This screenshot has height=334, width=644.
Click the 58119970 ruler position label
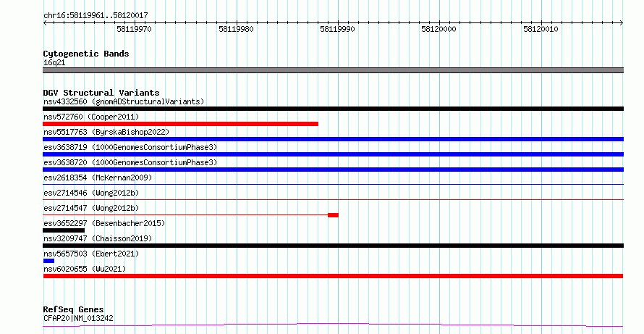pos(135,29)
